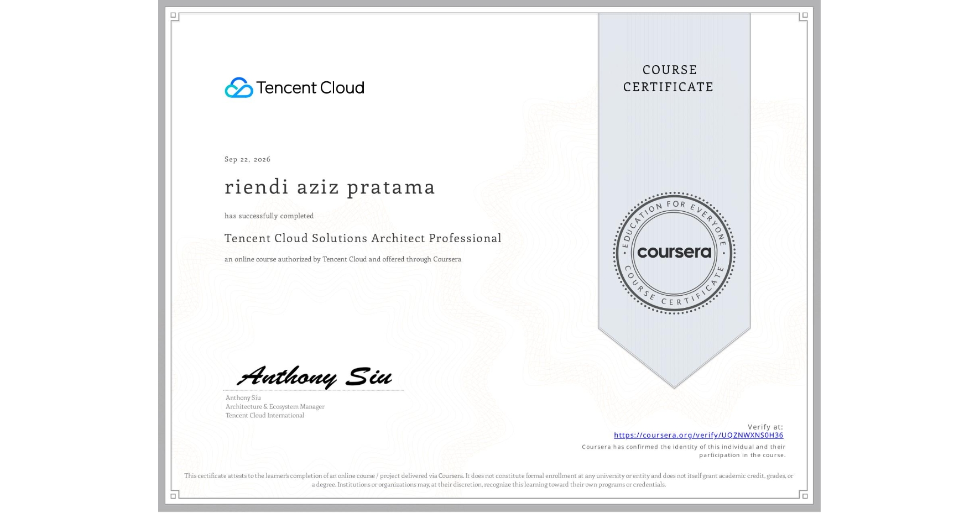Screen dimensions: 980x513
Task: Click the 'Verify at:' label
Action: tap(765, 427)
